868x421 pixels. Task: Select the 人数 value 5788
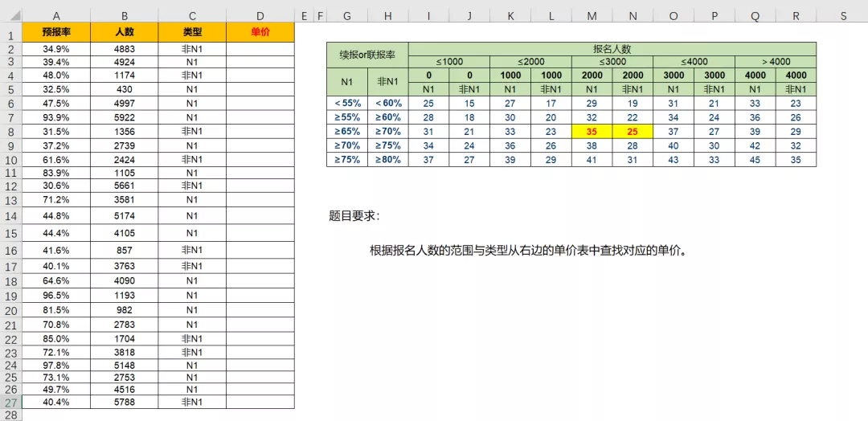click(124, 403)
